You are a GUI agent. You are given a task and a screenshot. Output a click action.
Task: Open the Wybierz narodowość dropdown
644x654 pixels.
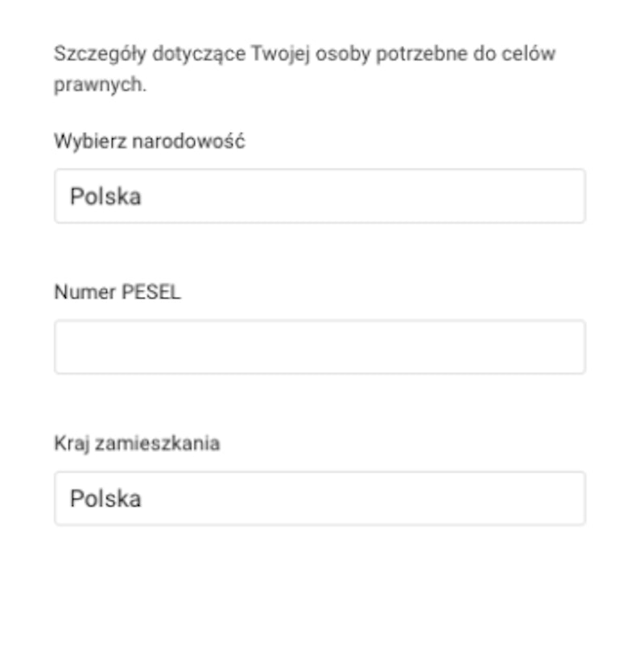320,196
